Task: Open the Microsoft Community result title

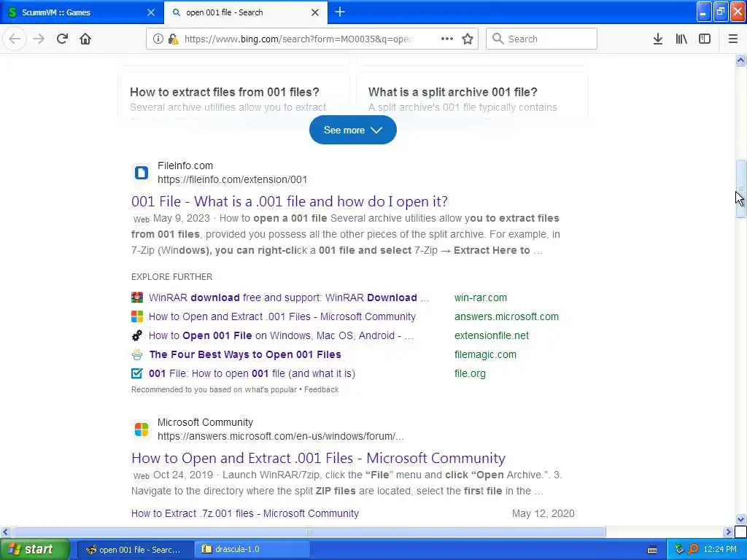Action: click(318, 458)
